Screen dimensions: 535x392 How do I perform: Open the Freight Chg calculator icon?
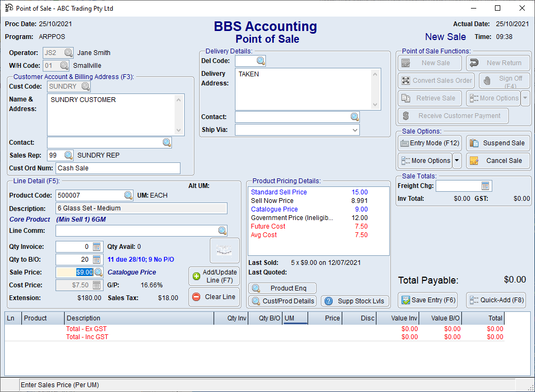[x=485, y=185]
